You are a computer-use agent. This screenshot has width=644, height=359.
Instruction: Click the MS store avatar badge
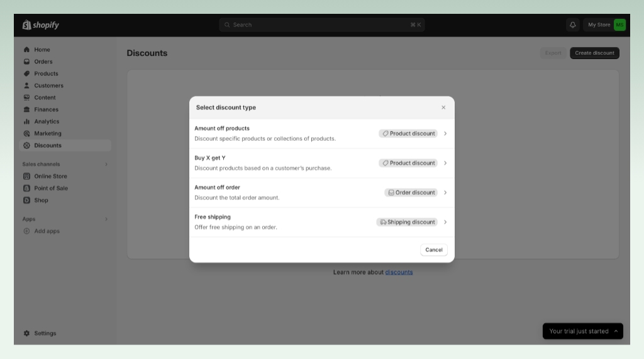(619, 25)
